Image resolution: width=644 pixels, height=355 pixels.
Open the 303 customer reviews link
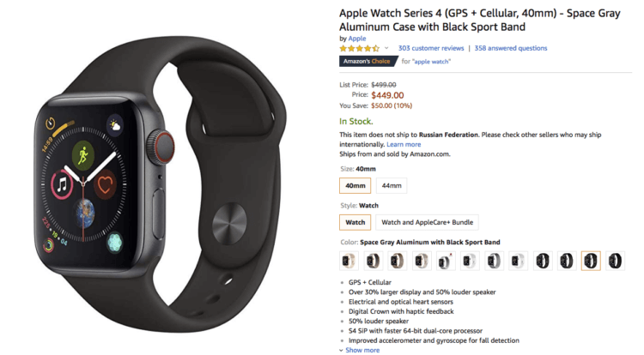[431, 48]
